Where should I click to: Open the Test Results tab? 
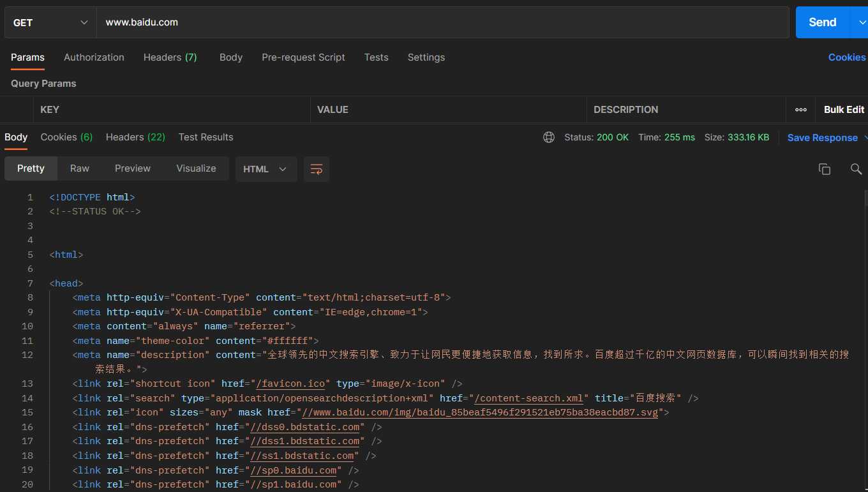(206, 137)
